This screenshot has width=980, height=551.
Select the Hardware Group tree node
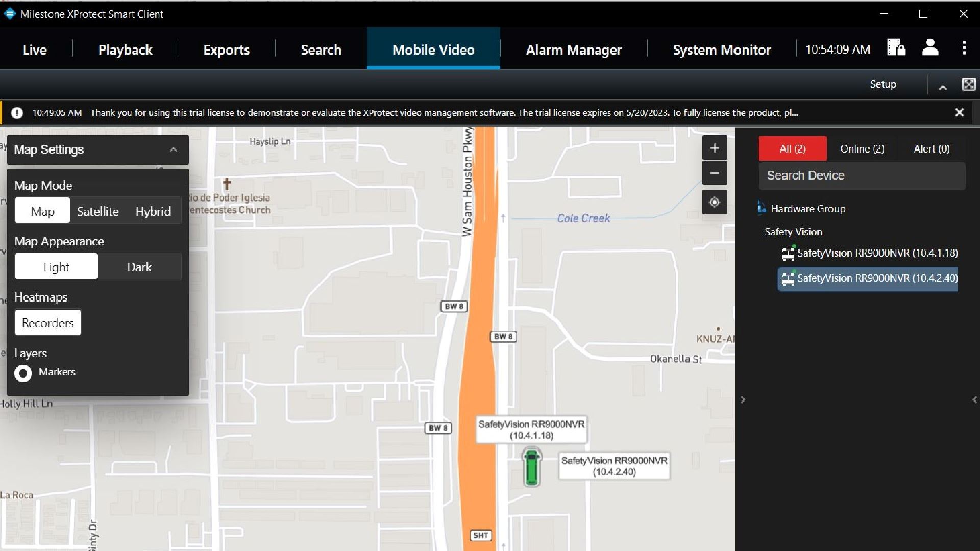(x=808, y=208)
